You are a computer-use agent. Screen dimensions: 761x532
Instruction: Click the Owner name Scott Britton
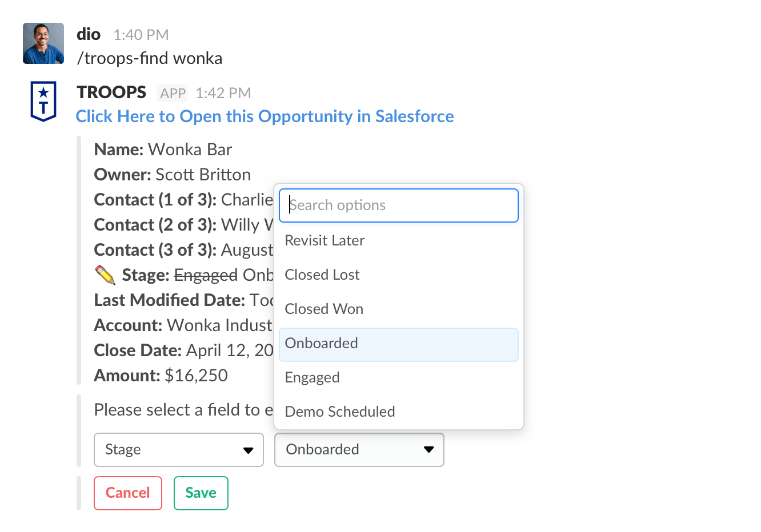pos(203,175)
